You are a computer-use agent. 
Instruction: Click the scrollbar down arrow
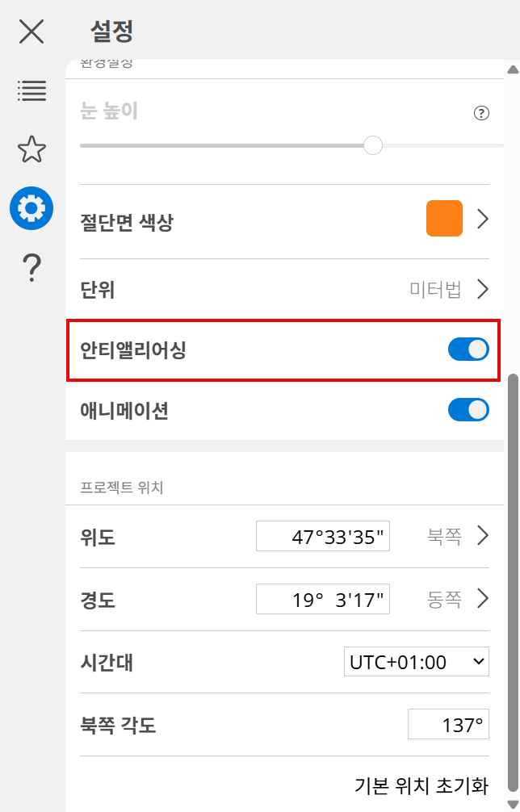(x=513, y=803)
